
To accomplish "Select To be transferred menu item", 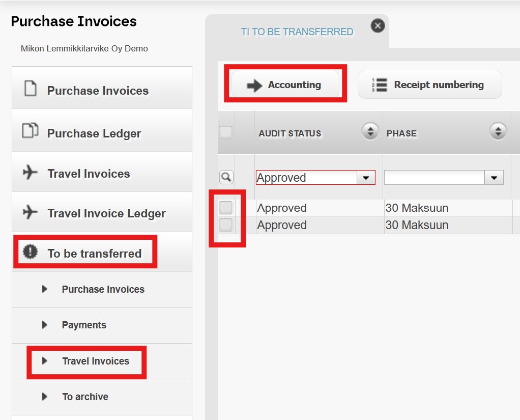I will pos(102,252).
